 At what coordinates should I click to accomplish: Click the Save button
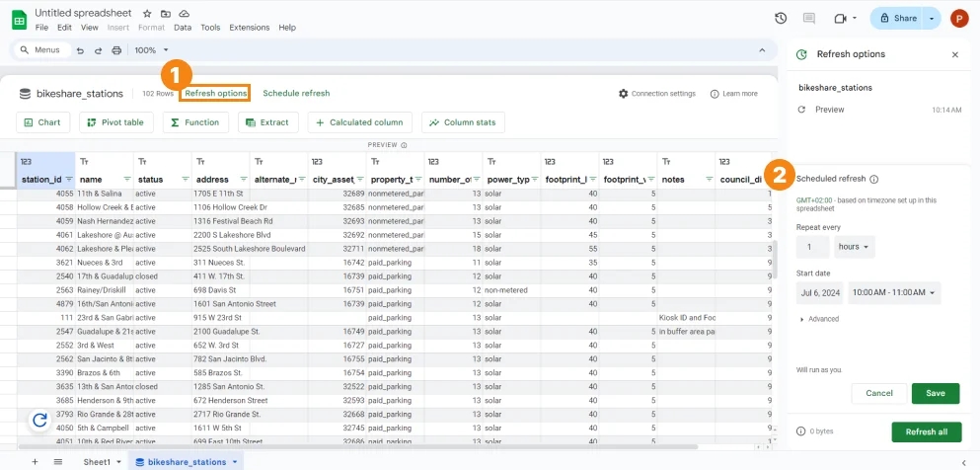(935, 393)
